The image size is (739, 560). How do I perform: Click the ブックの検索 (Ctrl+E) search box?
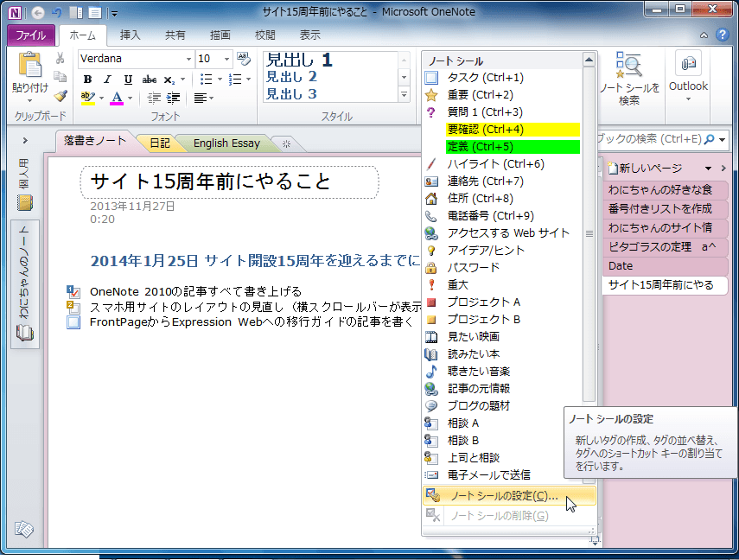[649, 139]
